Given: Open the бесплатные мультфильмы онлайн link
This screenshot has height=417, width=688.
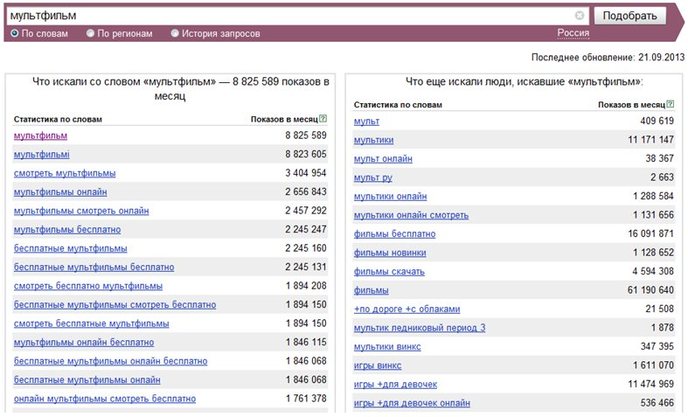Looking at the screenshot, I should (x=87, y=380).
